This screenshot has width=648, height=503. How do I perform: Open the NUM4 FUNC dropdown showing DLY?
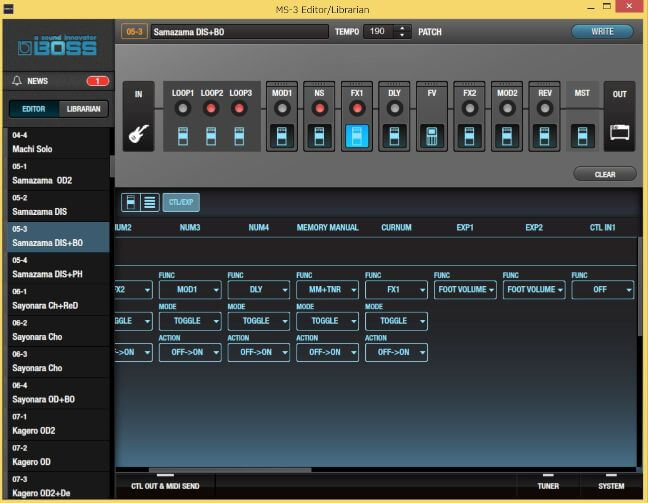(x=259, y=290)
